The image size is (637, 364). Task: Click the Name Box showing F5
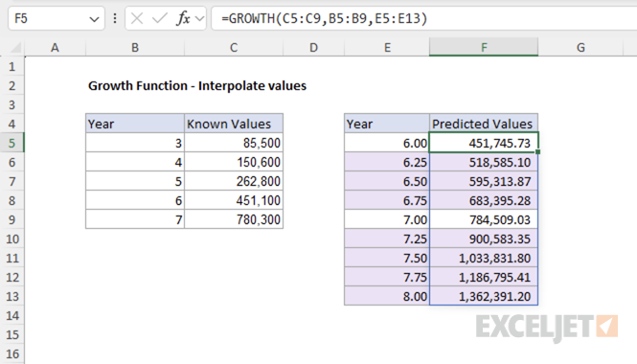point(57,18)
